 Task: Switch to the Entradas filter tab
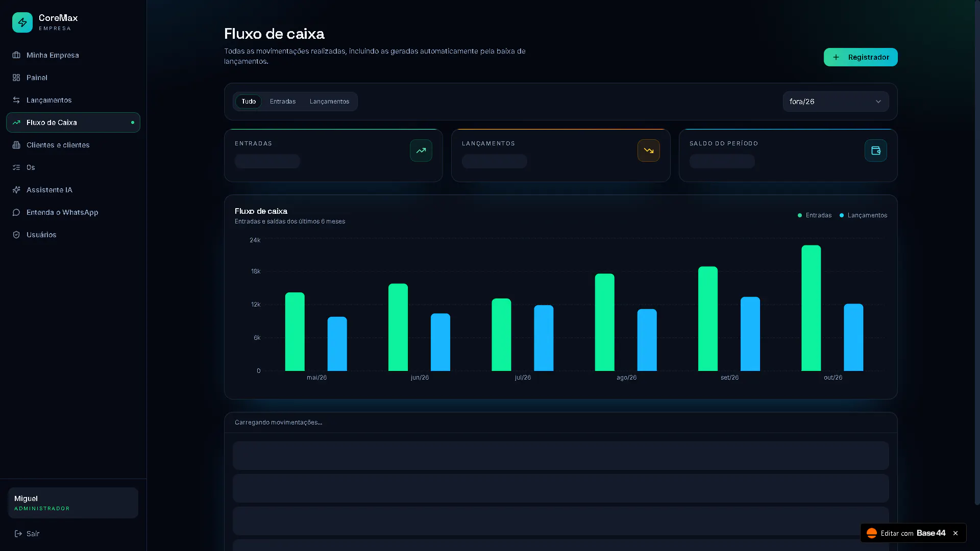pyautogui.click(x=283, y=102)
